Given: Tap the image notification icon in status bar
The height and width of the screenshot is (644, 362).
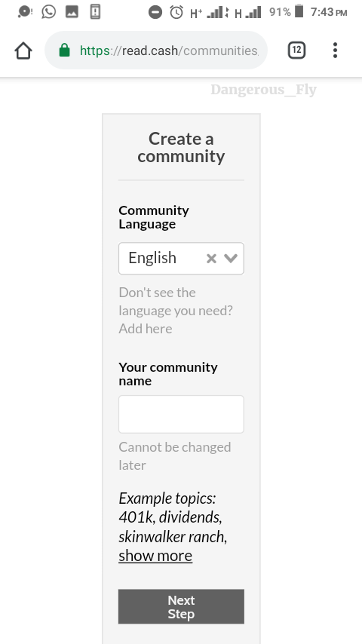Looking at the screenshot, I should click(72, 11).
